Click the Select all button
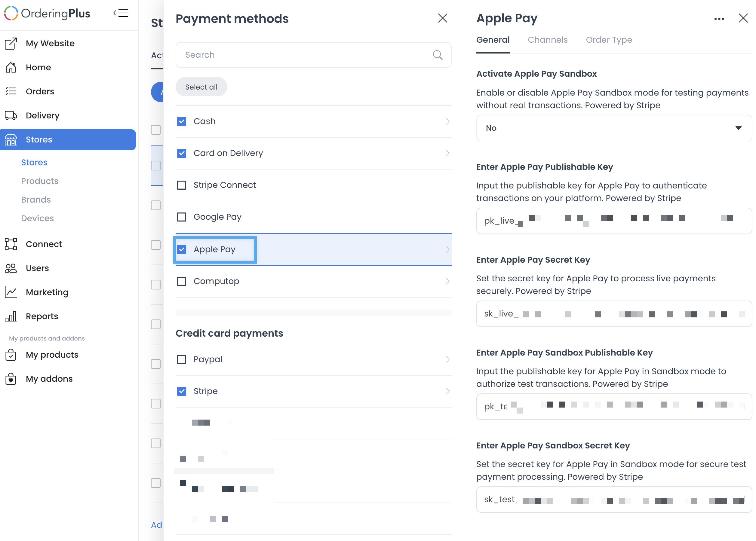Screen dimensions: 756x541 tap(201, 87)
